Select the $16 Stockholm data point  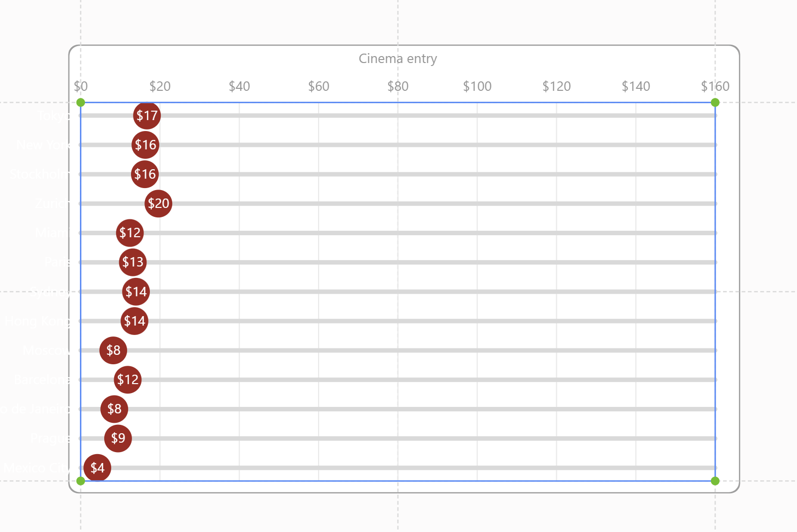[x=144, y=174]
